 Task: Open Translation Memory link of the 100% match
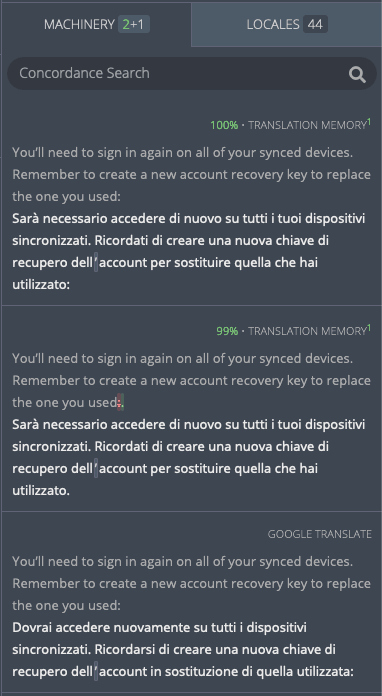click(307, 126)
